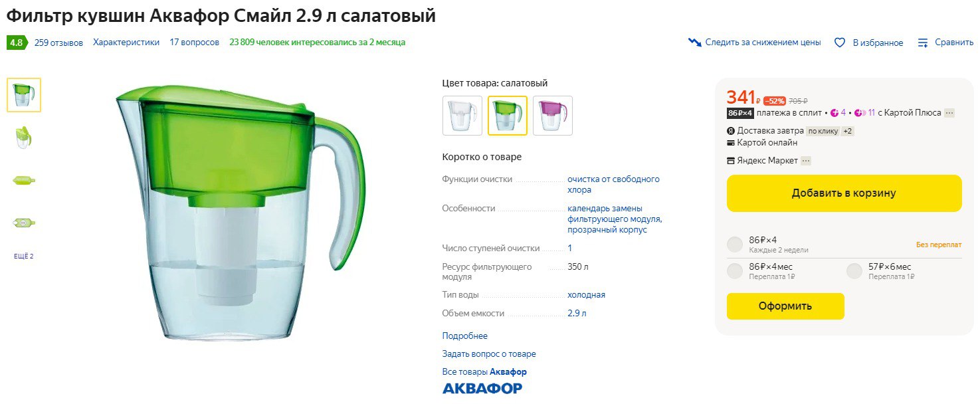The width and height of the screenshot is (980, 404).
Task: Click the green 4.8 rating badge
Action: [16, 43]
